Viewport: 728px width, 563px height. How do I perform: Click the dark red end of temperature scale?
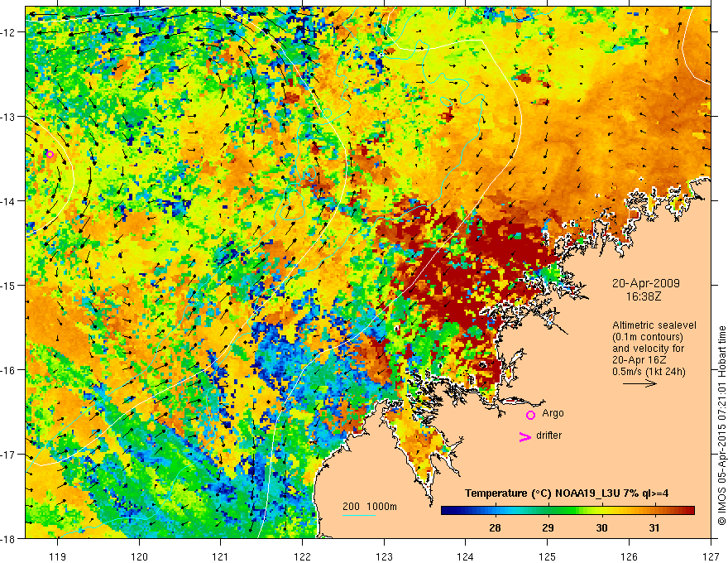click(689, 510)
